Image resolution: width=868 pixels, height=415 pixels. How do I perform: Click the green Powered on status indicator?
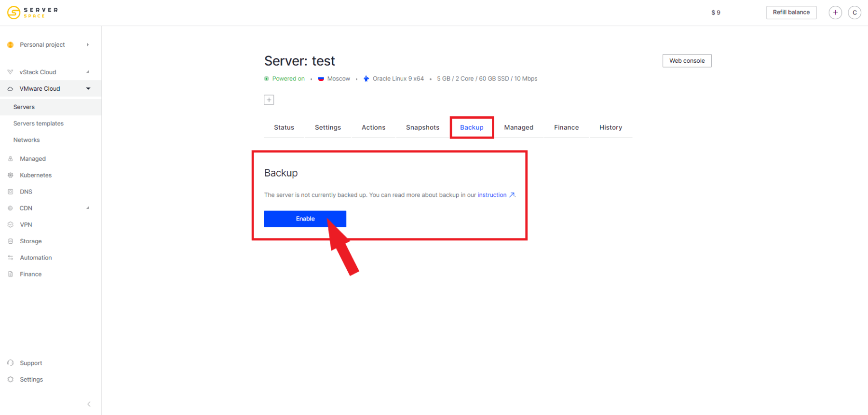266,79
